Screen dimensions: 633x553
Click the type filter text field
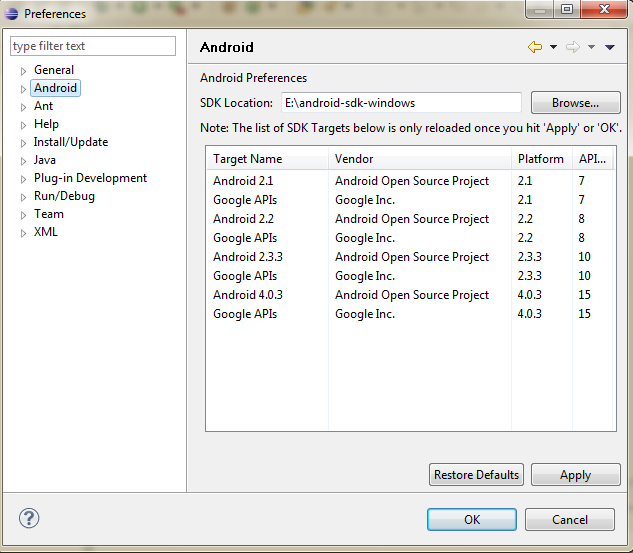(93, 46)
